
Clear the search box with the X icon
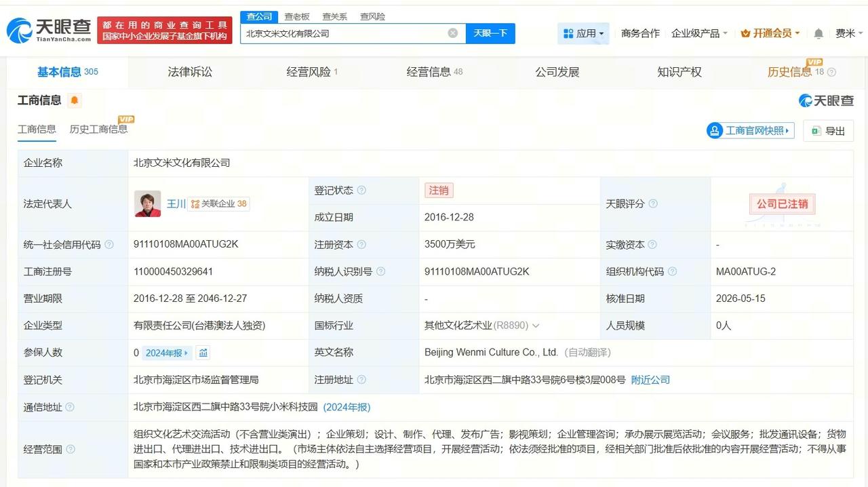pos(452,33)
